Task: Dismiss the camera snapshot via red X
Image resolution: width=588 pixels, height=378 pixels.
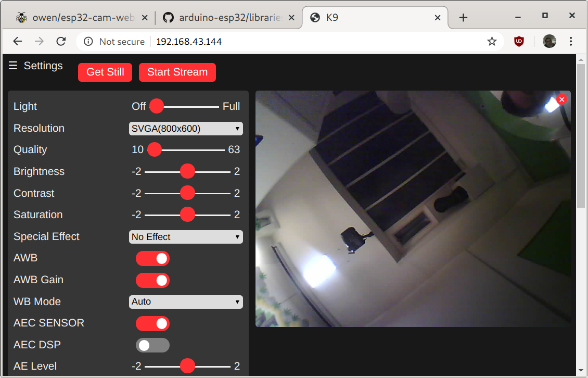Action: 561,99
